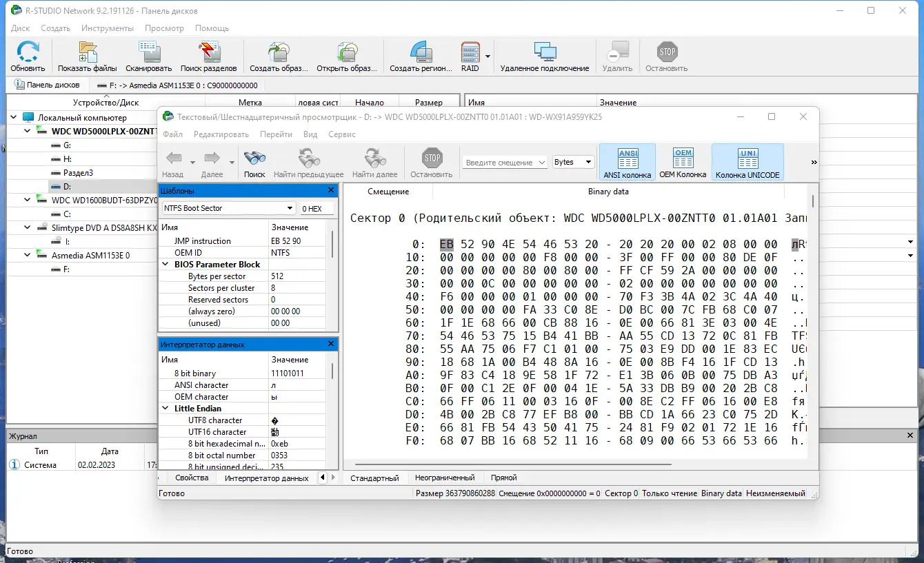
Task: Open the Диск menu
Action: pos(21,28)
